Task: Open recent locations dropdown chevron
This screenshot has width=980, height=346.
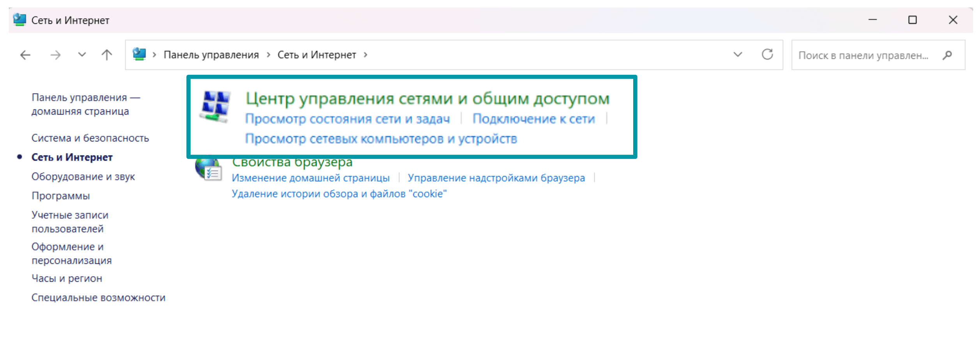Action: pyautogui.click(x=82, y=55)
